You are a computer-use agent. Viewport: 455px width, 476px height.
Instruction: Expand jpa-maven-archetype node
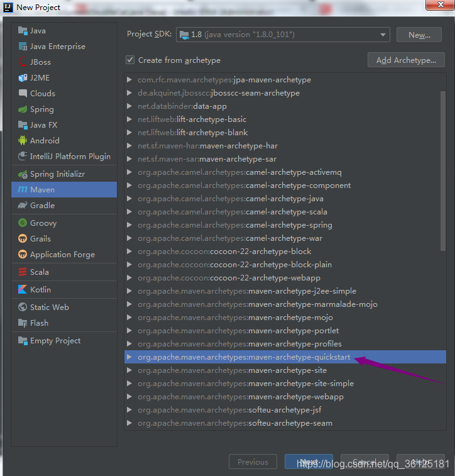(x=129, y=79)
